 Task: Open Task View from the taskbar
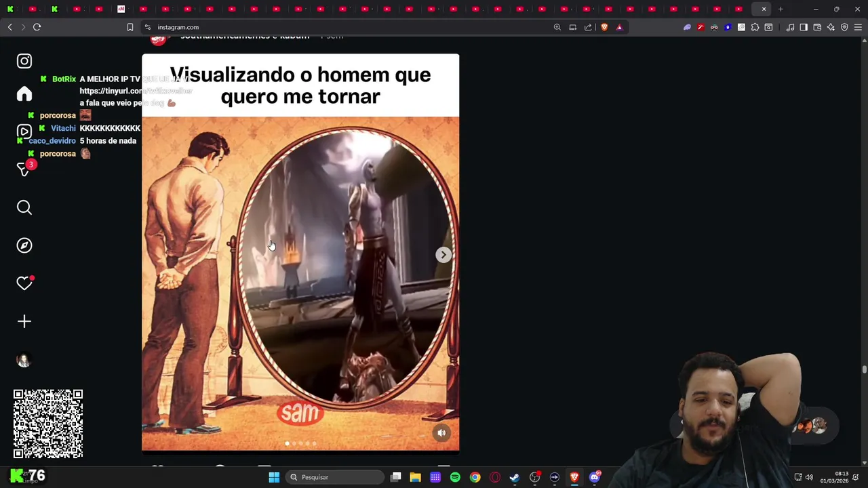(x=396, y=477)
